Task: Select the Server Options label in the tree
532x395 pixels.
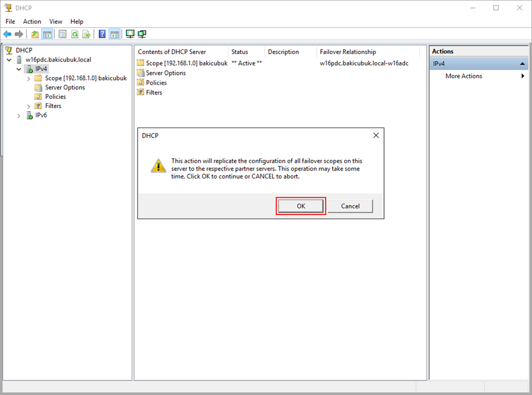Action: click(x=65, y=87)
